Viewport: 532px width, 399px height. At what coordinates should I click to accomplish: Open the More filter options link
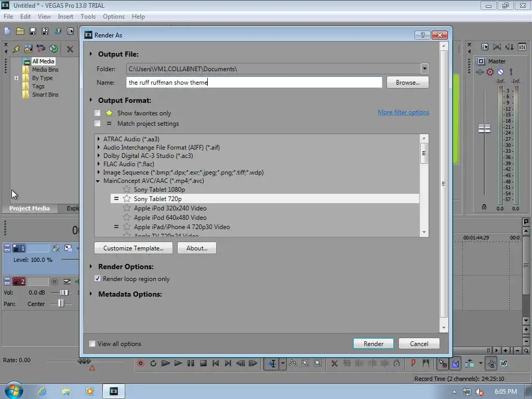pos(403,112)
